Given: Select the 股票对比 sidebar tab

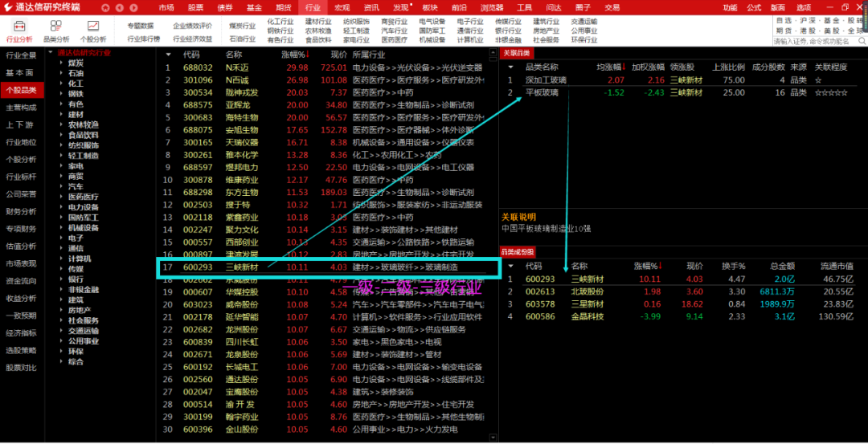Looking at the screenshot, I should click(22, 368).
